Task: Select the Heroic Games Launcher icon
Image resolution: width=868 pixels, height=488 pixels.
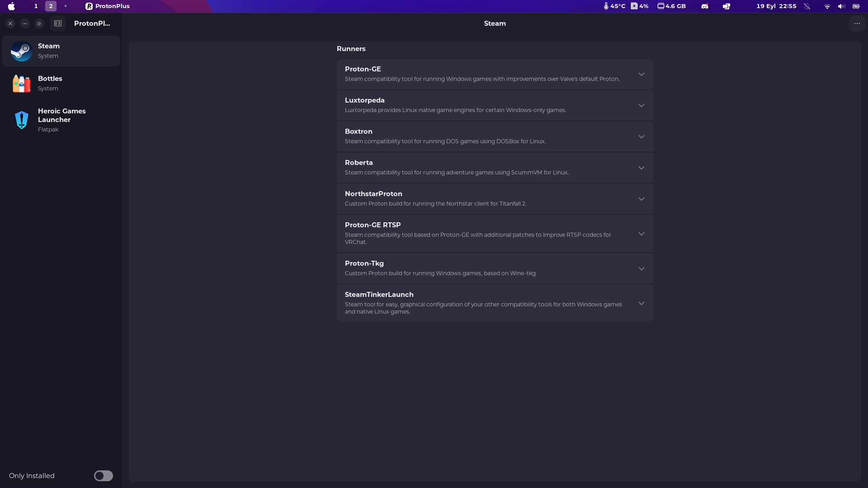Action: (21, 120)
